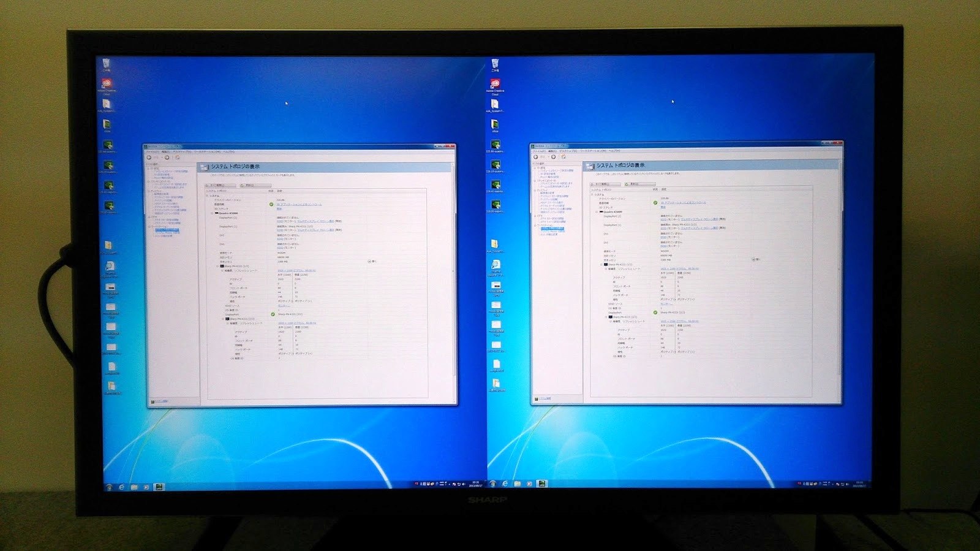The image size is (980, 551).
Task: Collapse the Quadro K5000 node in right window
Action: 597,212
